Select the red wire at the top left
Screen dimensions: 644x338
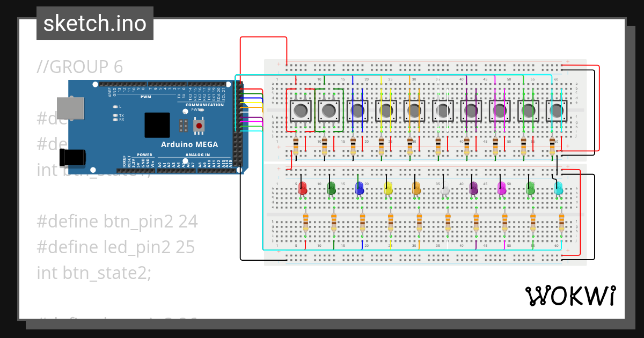(263, 38)
